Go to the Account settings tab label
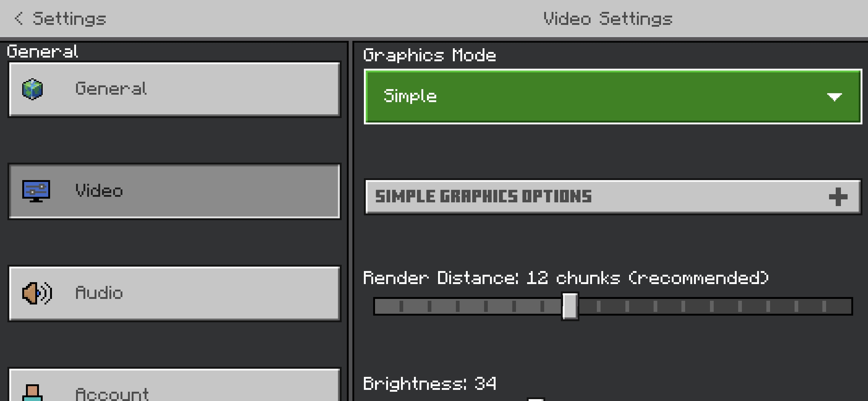Image resolution: width=868 pixels, height=401 pixels. click(112, 394)
